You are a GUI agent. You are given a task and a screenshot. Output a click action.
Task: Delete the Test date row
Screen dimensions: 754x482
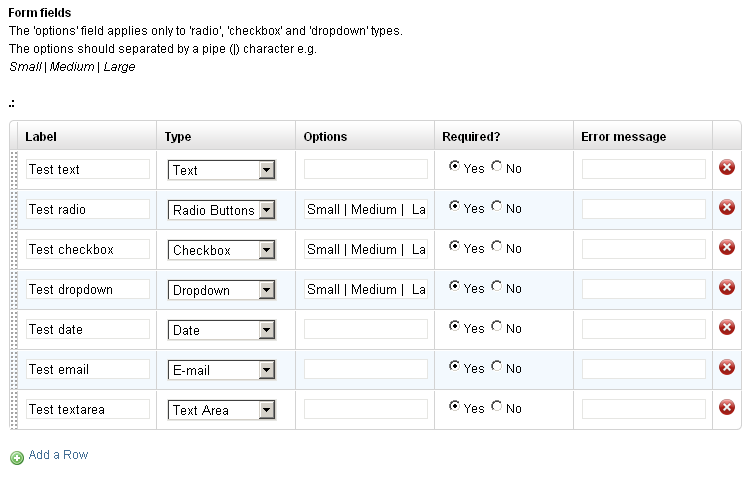(727, 327)
